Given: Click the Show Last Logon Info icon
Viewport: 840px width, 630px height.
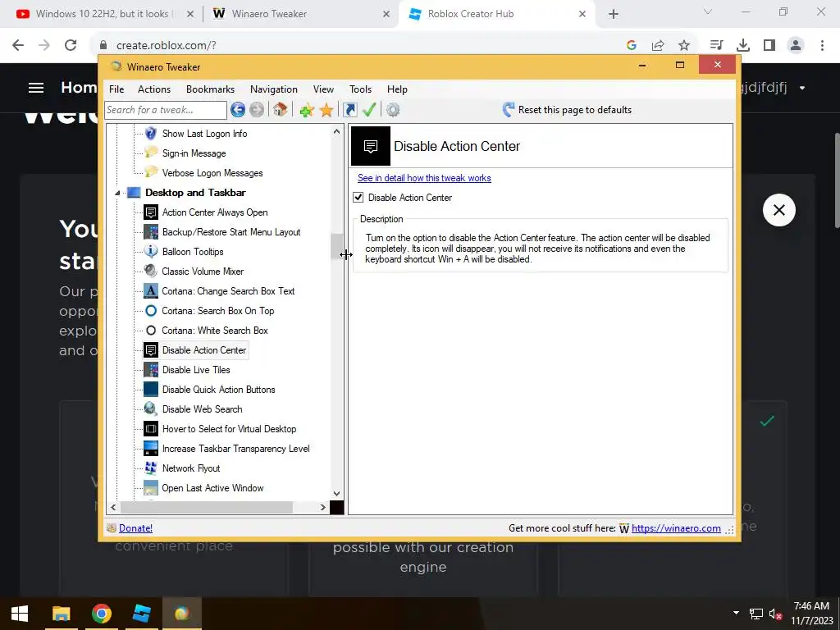Looking at the screenshot, I should pyautogui.click(x=151, y=133).
